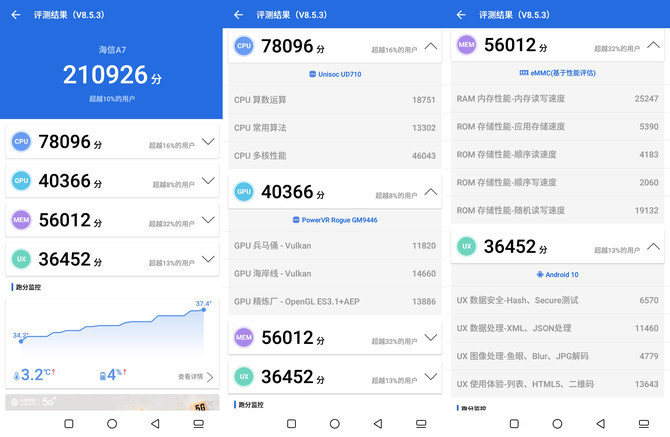Tap the recent-apps square in the right panel navbar

coord(514,424)
